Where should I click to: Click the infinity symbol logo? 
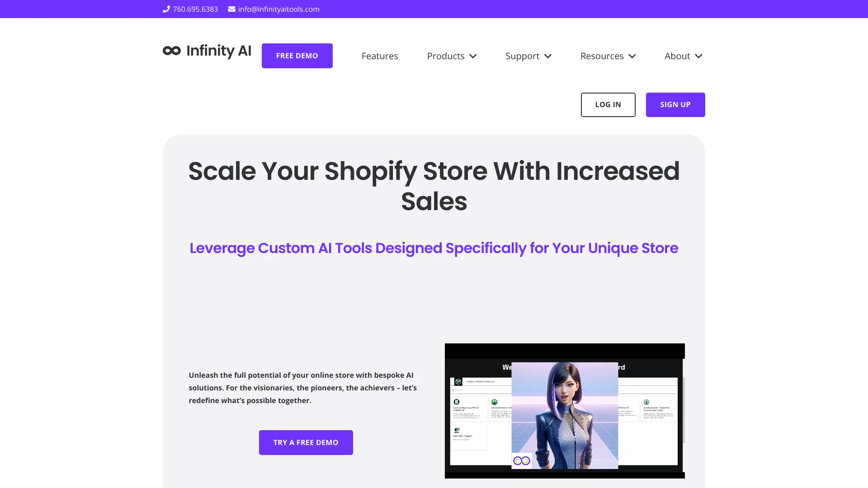(172, 50)
